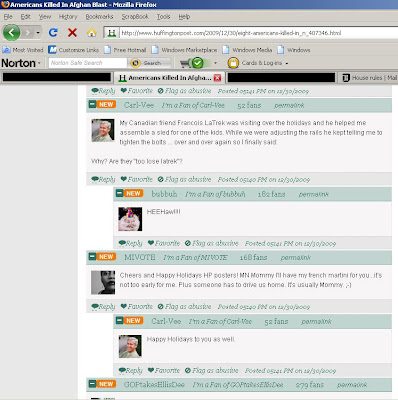Open the Windows bookmark in bookmarks toolbar
The width and height of the screenshot is (398, 400).
[x=294, y=50]
